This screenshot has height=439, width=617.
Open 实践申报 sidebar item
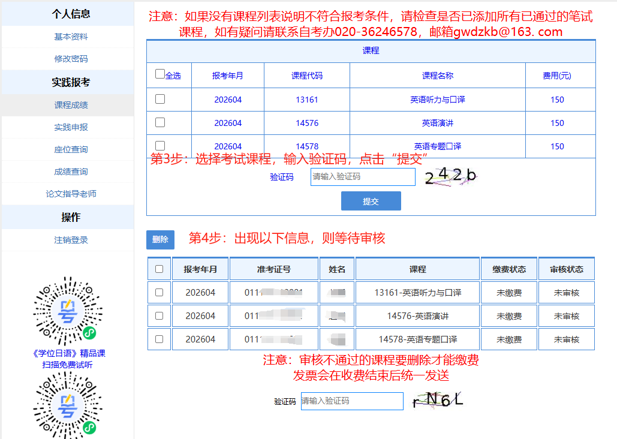pyautogui.click(x=71, y=127)
